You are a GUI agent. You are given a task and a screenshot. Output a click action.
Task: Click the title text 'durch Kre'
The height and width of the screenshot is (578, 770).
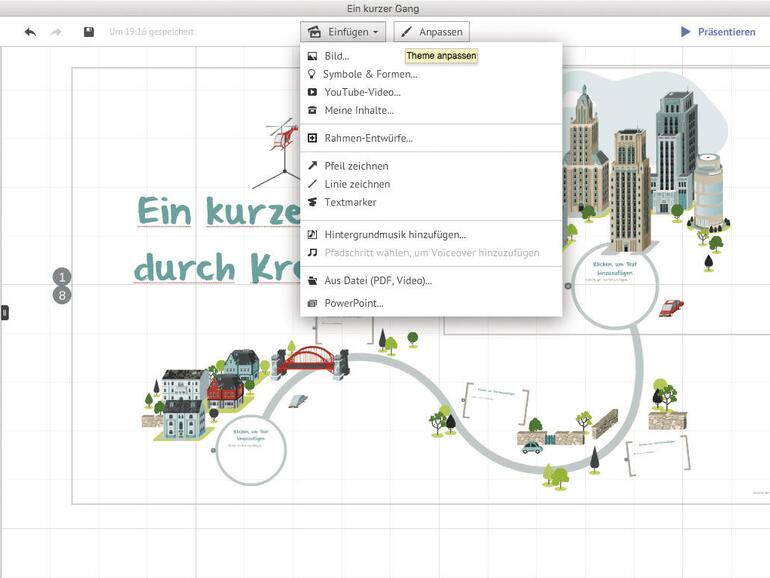pyautogui.click(x=217, y=268)
